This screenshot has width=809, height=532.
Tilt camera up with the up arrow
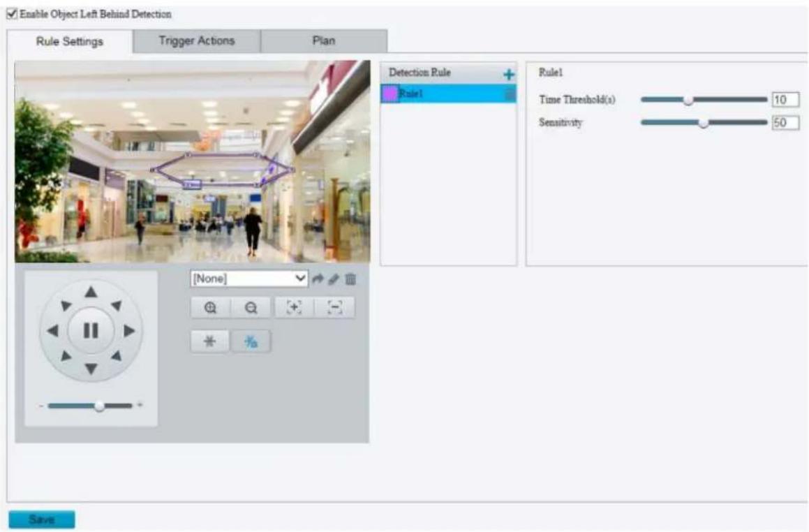coord(91,293)
